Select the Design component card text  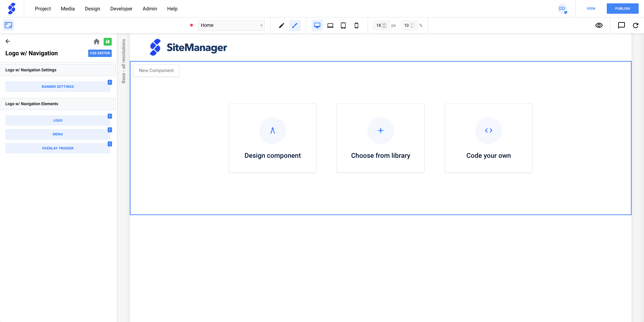pyautogui.click(x=273, y=156)
